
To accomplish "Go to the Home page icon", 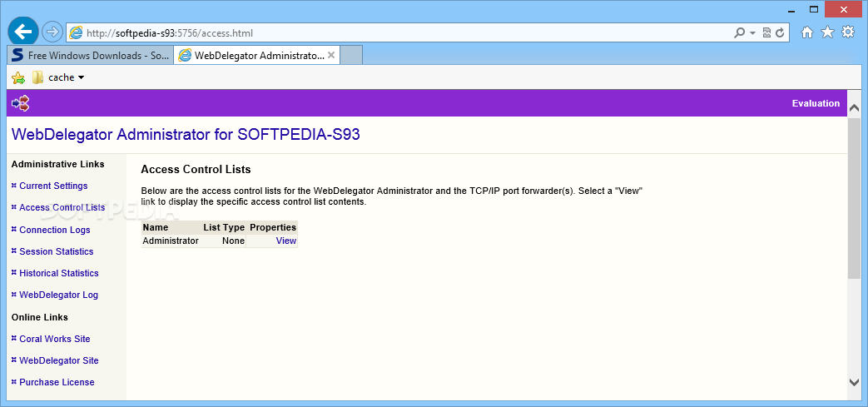I will click(x=807, y=32).
